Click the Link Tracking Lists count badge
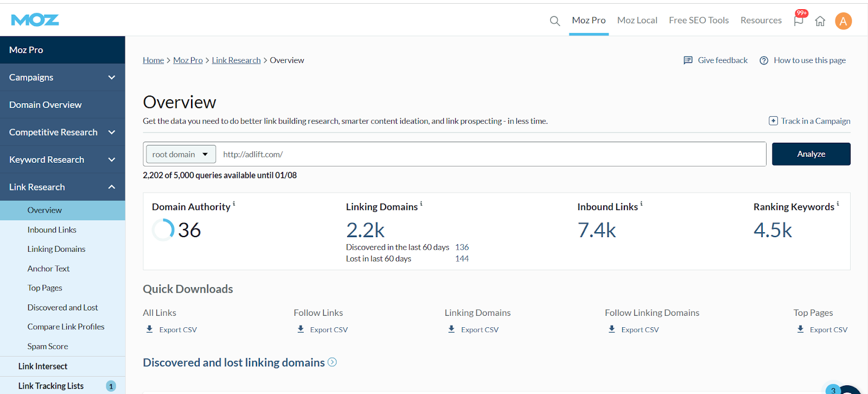This screenshot has height=394, width=868. (111, 386)
